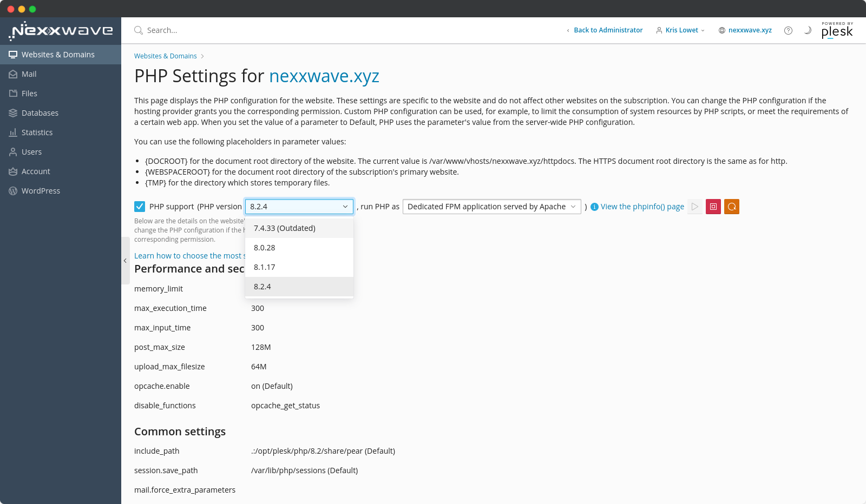Click the max_execution_time value 300
This screenshot has height=504, width=866.
pos(258,308)
